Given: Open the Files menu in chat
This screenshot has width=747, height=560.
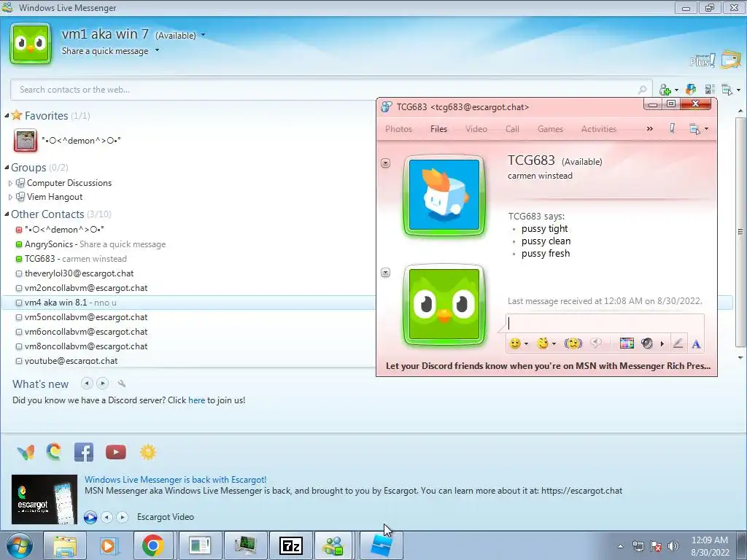Looking at the screenshot, I should (438, 128).
